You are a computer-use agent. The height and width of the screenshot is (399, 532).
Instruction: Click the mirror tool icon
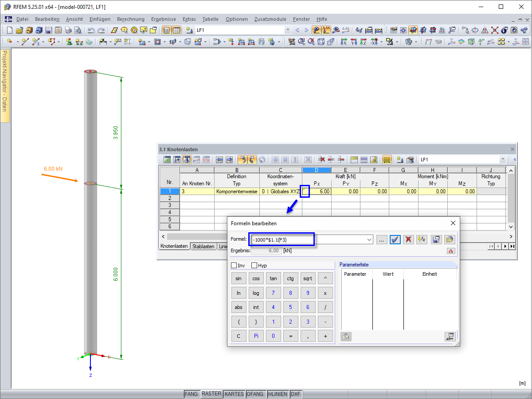[x=485, y=30]
